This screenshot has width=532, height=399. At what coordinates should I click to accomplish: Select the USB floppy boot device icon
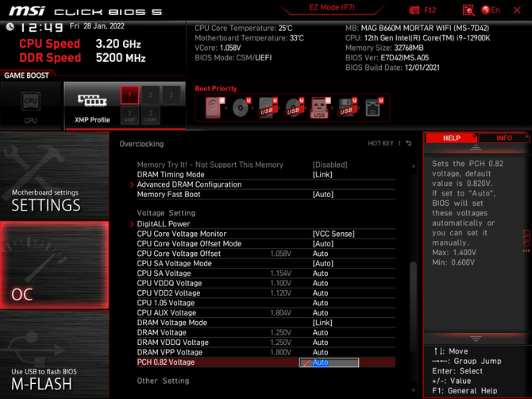[x=346, y=107]
